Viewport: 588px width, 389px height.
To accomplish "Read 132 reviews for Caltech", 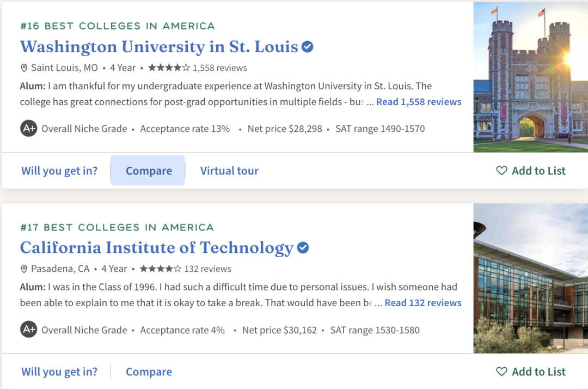I will (x=423, y=303).
